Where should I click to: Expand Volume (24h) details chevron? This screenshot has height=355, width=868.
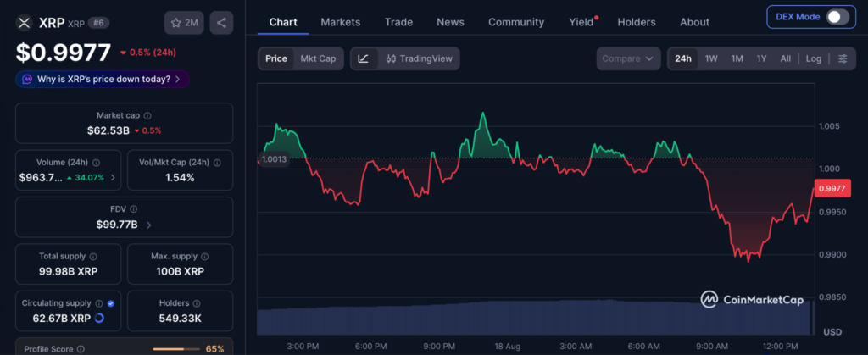tap(114, 178)
